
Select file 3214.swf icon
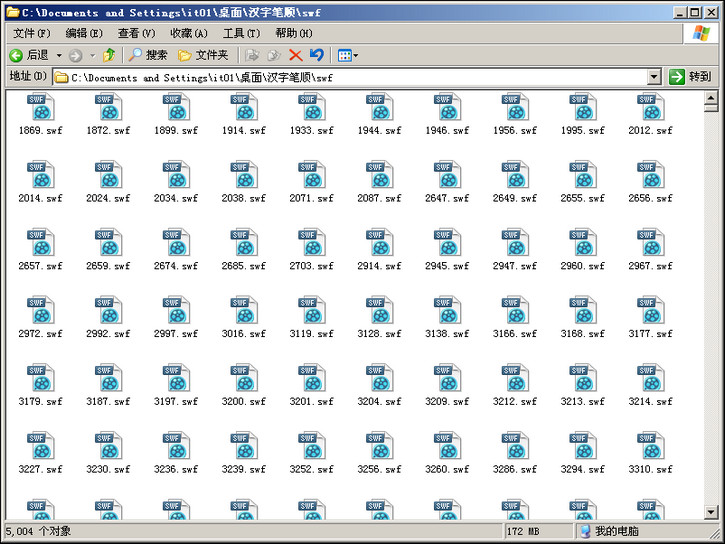[x=651, y=378]
